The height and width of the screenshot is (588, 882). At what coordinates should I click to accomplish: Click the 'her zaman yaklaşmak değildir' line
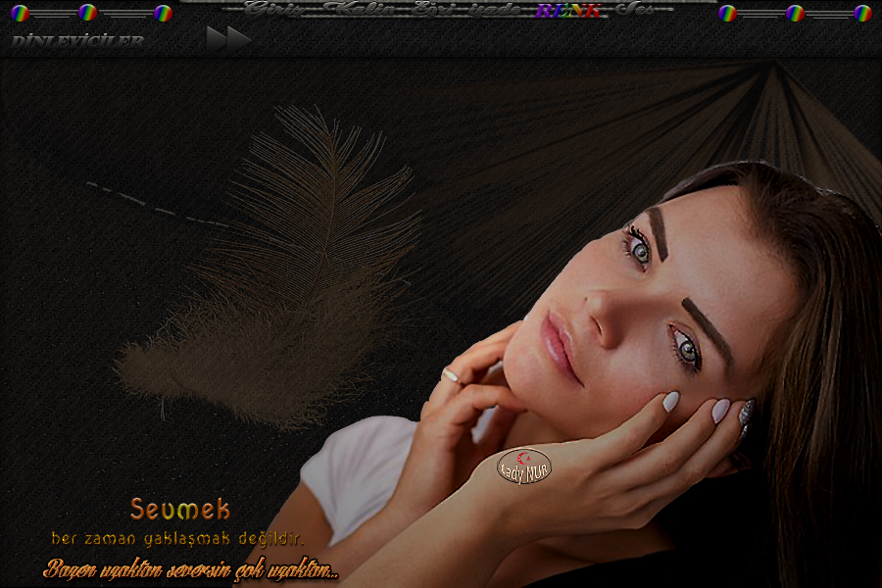point(177,538)
